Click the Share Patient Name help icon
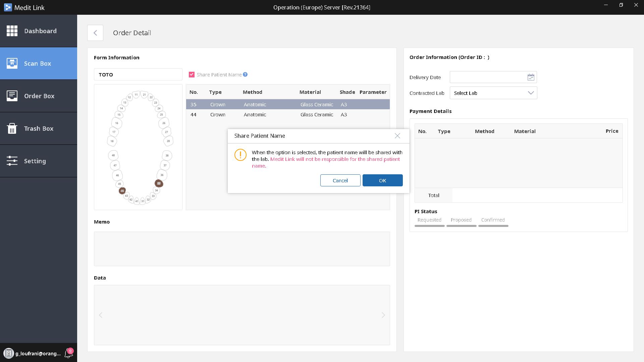 [x=245, y=74]
